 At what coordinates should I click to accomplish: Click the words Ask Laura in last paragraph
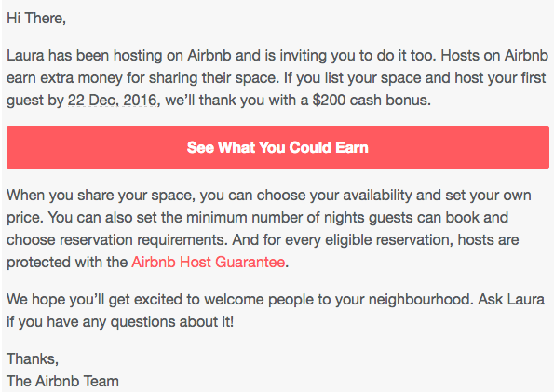click(511, 300)
